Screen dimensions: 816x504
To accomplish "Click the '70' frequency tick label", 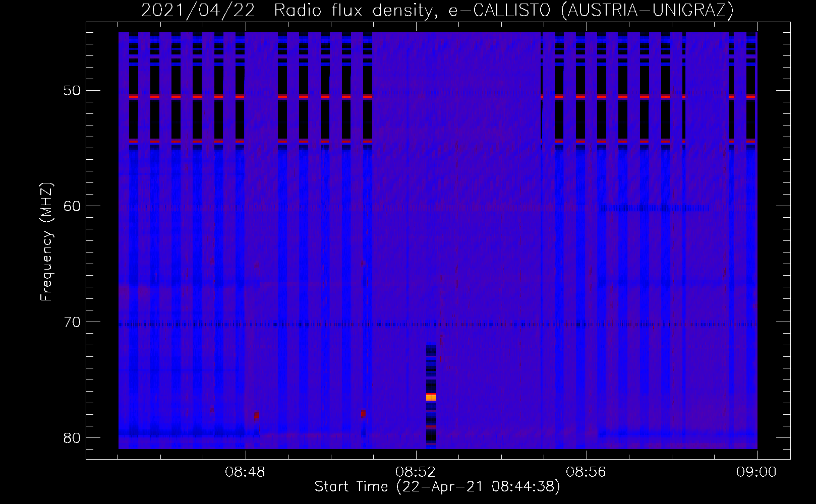I will pyautogui.click(x=73, y=322).
